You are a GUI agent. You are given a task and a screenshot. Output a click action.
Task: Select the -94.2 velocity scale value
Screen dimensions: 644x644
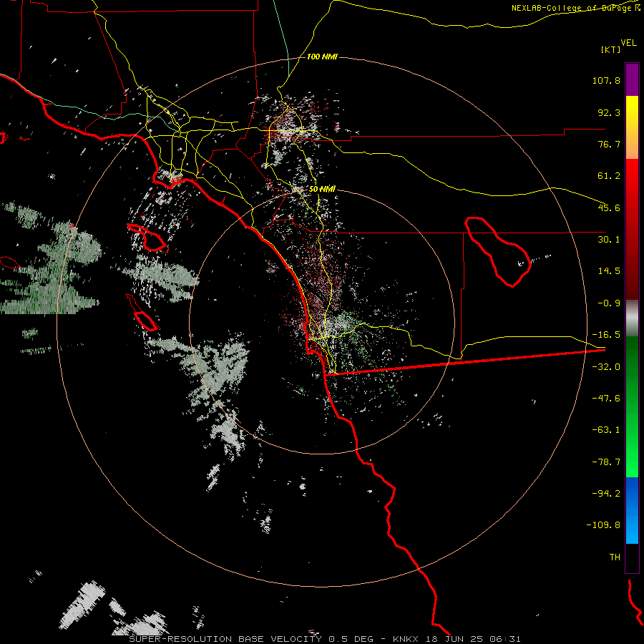pos(606,493)
